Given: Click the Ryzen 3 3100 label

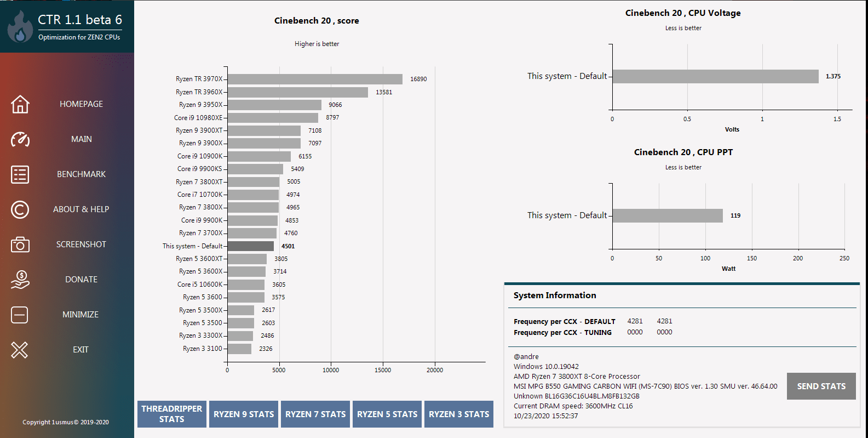Looking at the screenshot, I should [x=203, y=349].
